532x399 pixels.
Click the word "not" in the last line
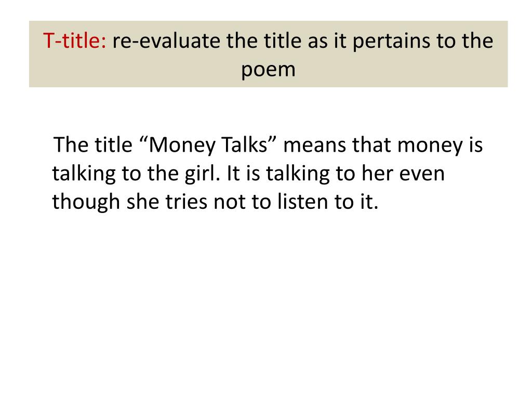pyautogui.click(x=229, y=202)
